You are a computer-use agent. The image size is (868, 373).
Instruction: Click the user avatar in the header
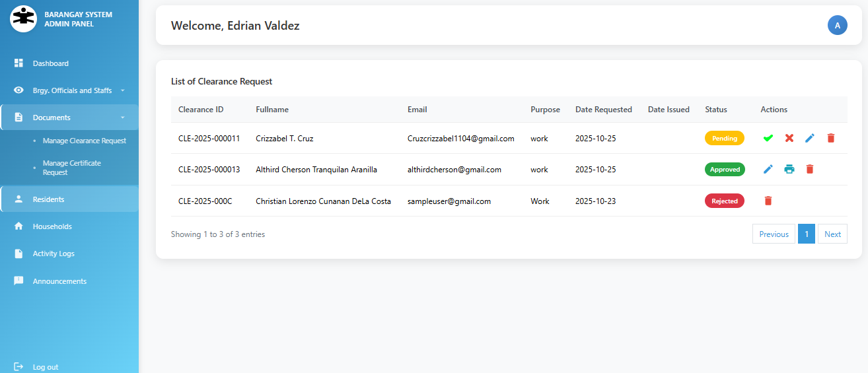[x=837, y=25]
